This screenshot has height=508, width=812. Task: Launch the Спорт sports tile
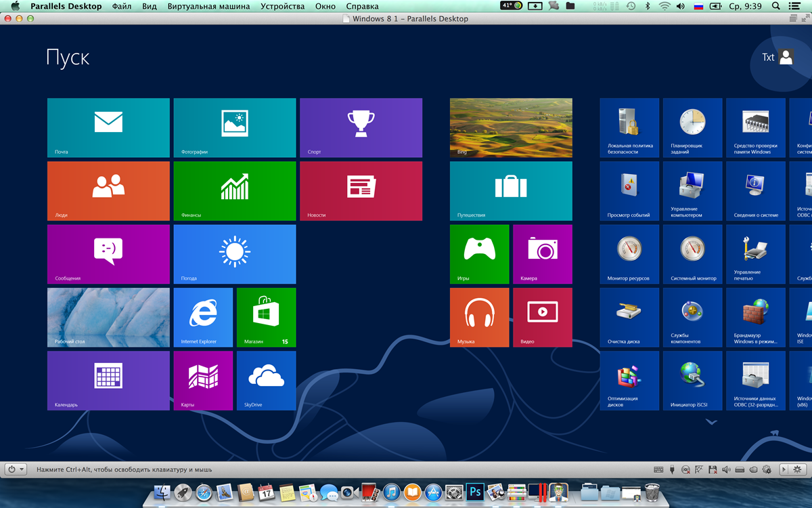361,127
